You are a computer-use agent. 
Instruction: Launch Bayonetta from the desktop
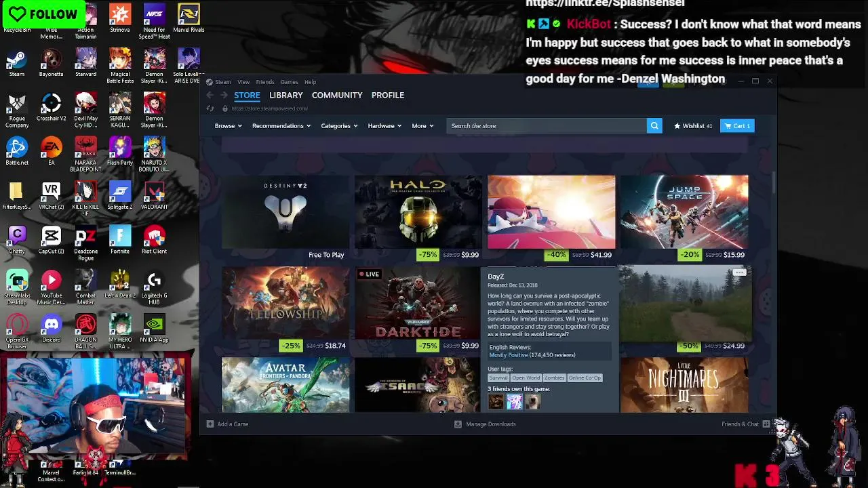[51, 62]
